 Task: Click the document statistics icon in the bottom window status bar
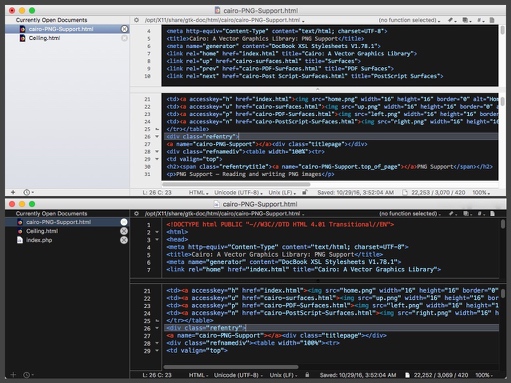click(407, 375)
